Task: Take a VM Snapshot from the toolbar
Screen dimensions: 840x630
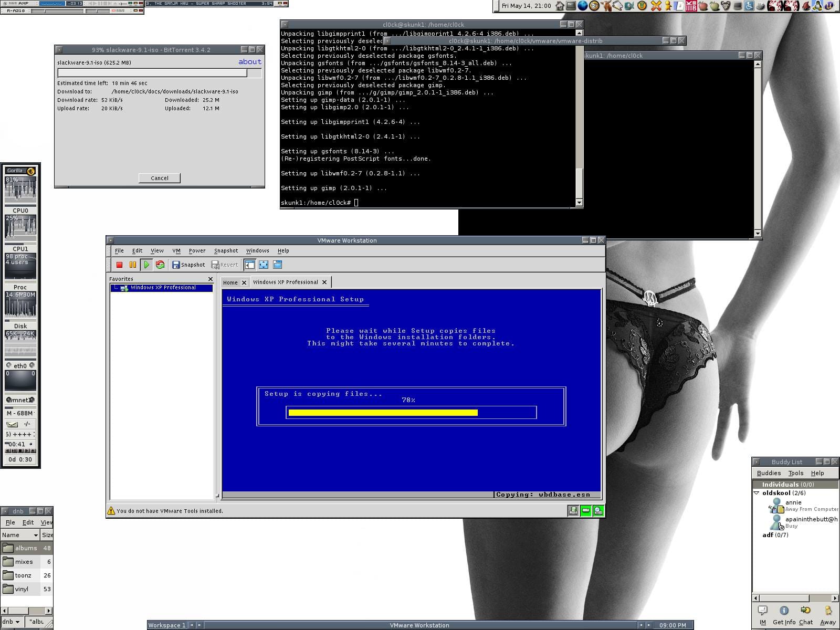Action: pos(188,265)
